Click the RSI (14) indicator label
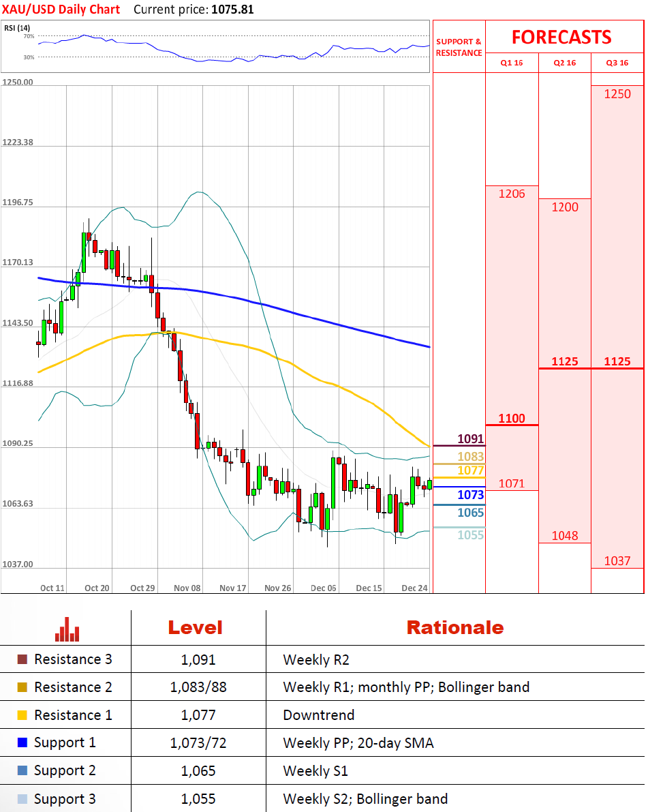Viewport: 648px width, 812px height. pyautogui.click(x=17, y=28)
